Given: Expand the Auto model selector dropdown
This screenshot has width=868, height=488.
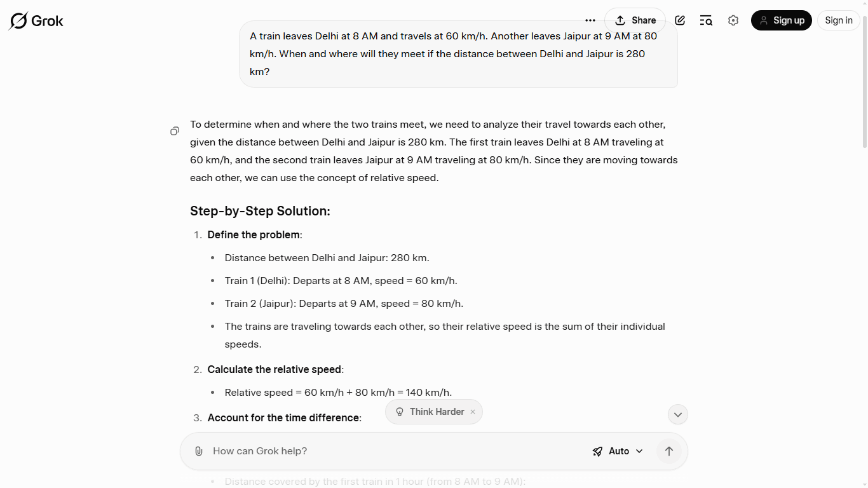Looking at the screenshot, I should coord(618,451).
